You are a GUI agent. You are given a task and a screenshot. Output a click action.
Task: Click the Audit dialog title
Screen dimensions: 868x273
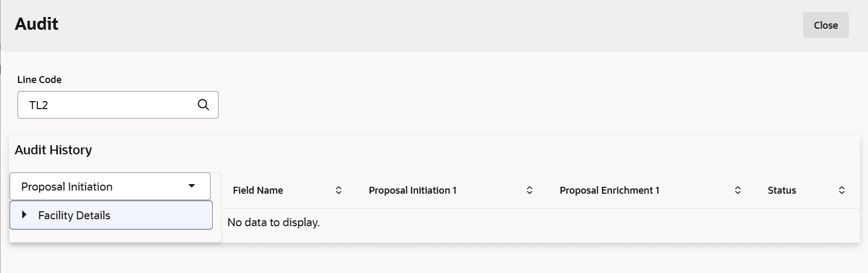pyautogui.click(x=37, y=24)
